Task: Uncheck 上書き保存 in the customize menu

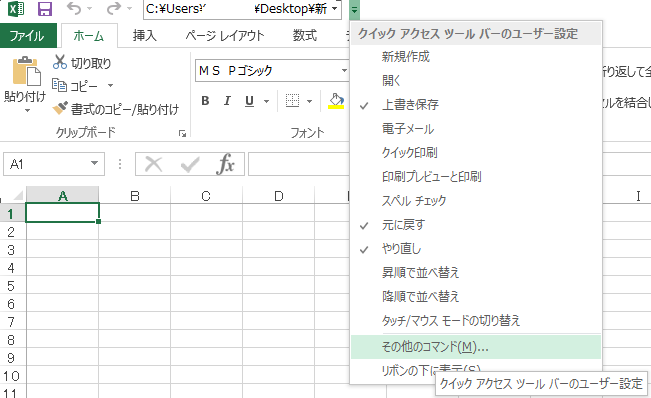Action: pyautogui.click(x=476, y=105)
